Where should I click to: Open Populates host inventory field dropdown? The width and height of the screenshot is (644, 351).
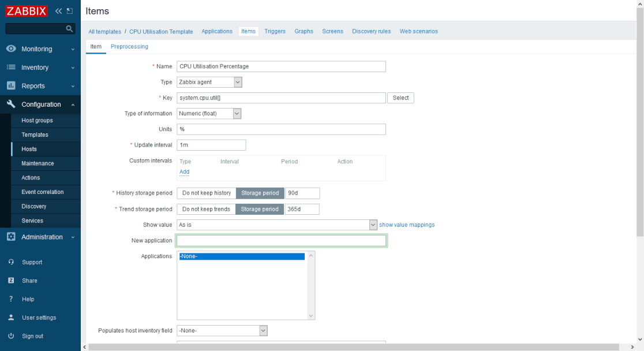[x=222, y=330]
